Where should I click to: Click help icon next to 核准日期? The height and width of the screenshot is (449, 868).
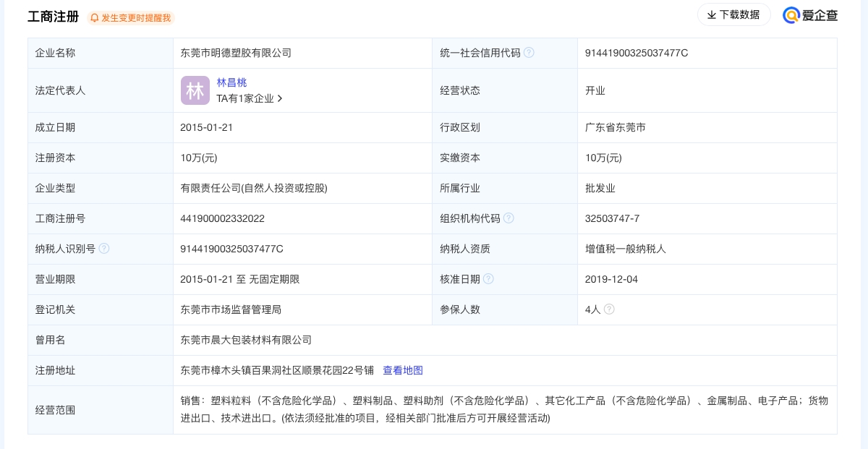pos(488,279)
